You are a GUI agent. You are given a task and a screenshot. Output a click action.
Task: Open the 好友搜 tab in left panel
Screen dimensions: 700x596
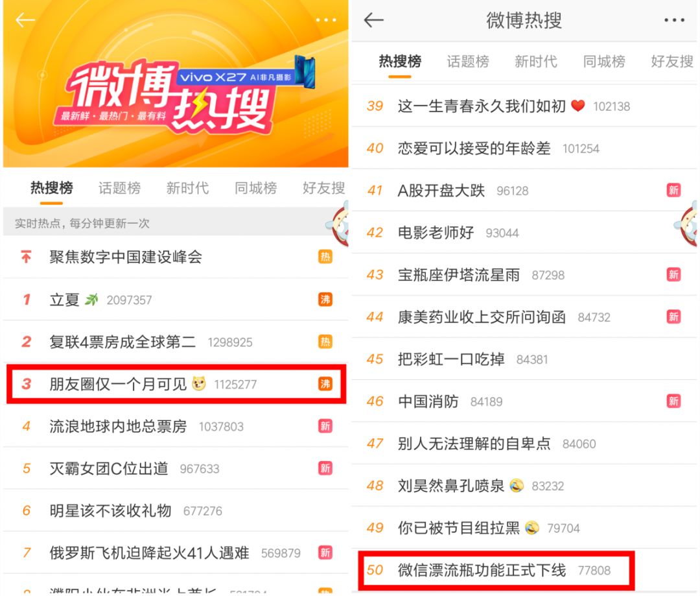[323, 188]
